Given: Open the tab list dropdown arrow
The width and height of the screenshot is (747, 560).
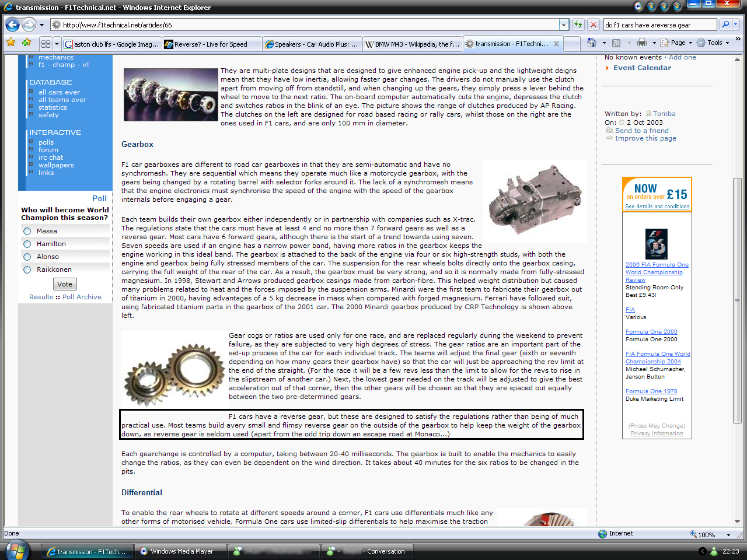Looking at the screenshot, I should [x=57, y=44].
